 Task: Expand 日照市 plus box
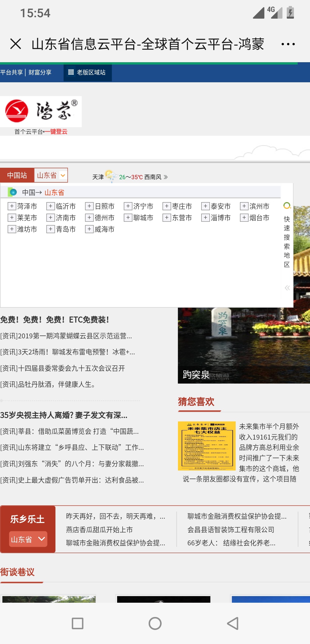89,206
